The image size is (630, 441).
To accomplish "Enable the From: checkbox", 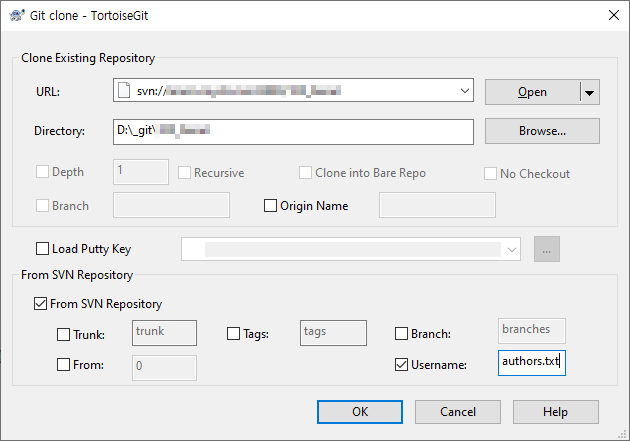I will pyautogui.click(x=63, y=365).
